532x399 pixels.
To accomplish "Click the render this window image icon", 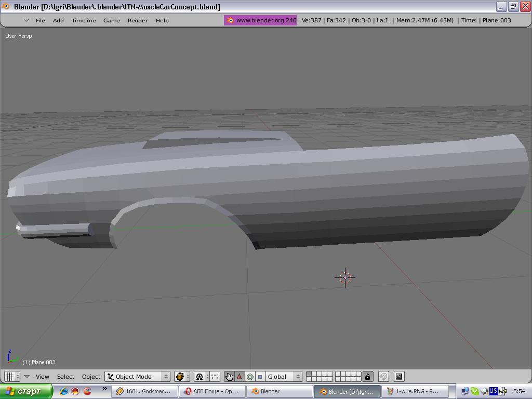I will [x=399, y=377].
